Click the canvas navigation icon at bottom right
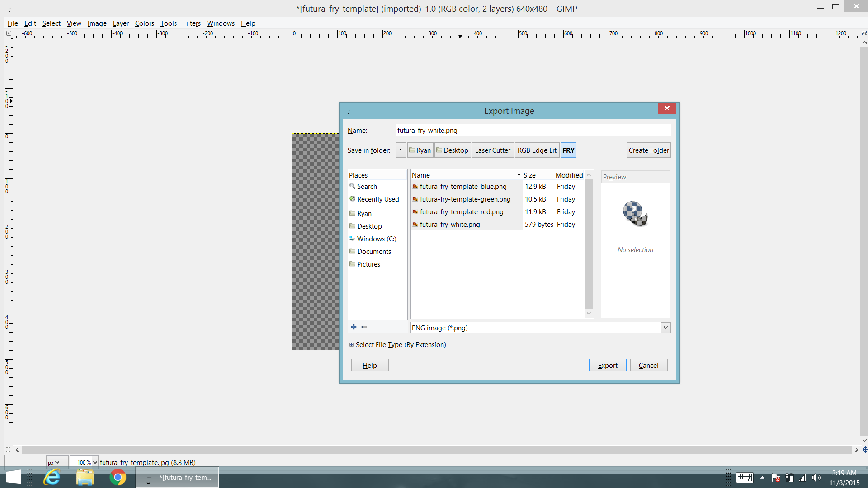Screen dimensions: 868x488 pos(864,450)
